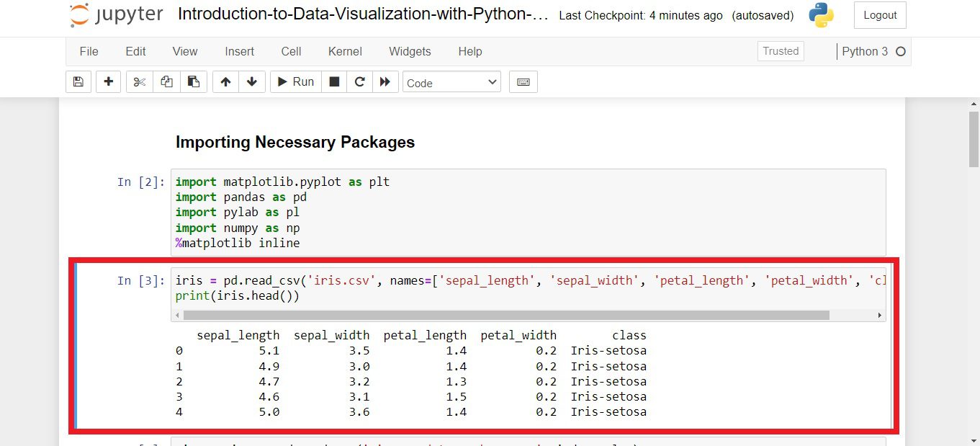
Task: Cut the selected cell
Action: point(138,81)
